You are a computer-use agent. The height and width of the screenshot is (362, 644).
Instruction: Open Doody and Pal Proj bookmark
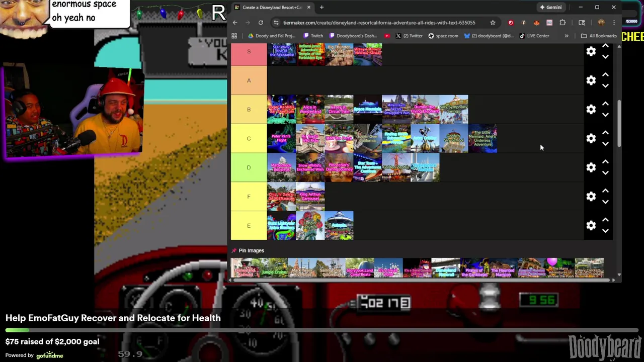272,36
